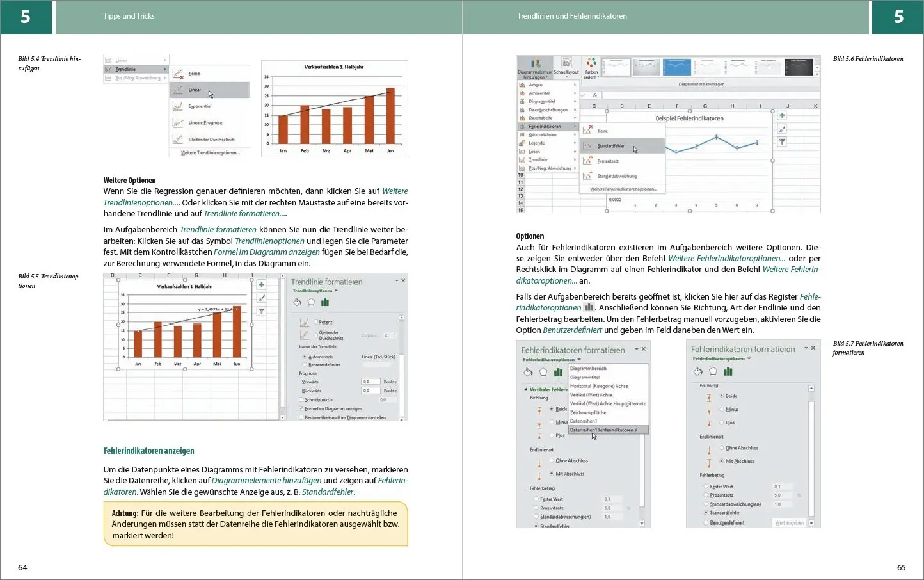The height and width of the screenshot is (580, 924).
Task: Click Weitere Fehlerindikatorenoptionen... entry
Action: (x=623, y=189)
